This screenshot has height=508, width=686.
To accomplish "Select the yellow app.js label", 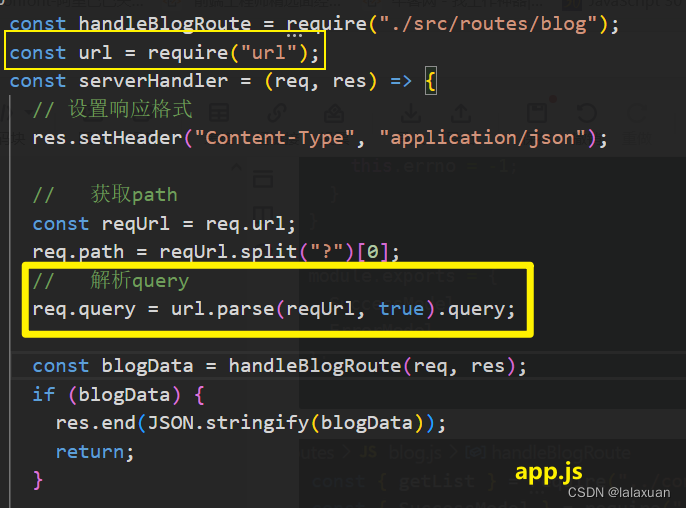I will point(548,472).
